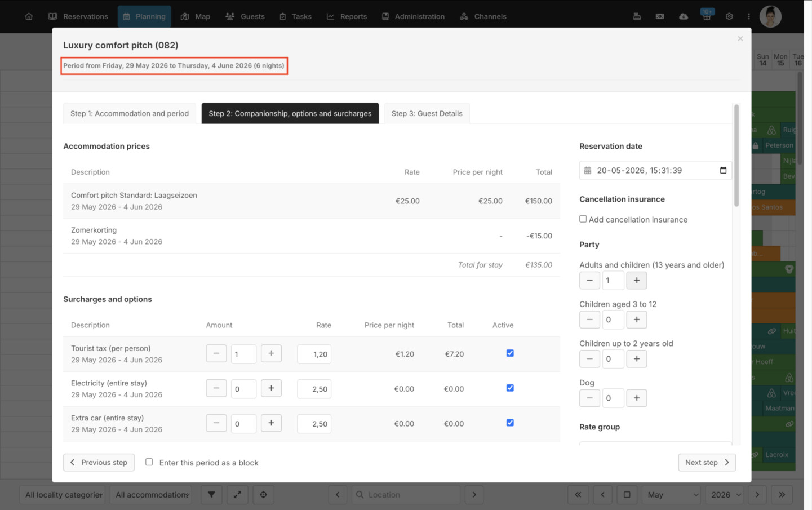Click the Electricity rate input field
812x510 pixels.
point(314,389)
